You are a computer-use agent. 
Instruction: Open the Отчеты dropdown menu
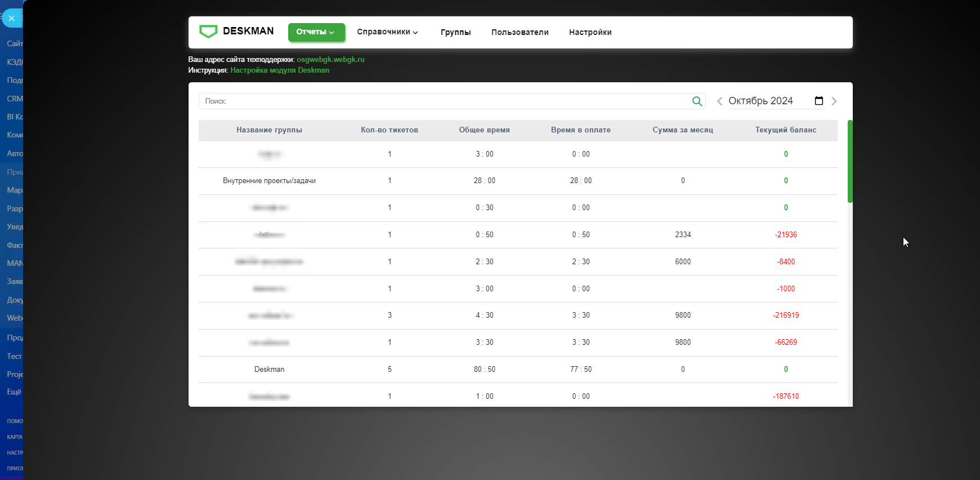(316, 32)
